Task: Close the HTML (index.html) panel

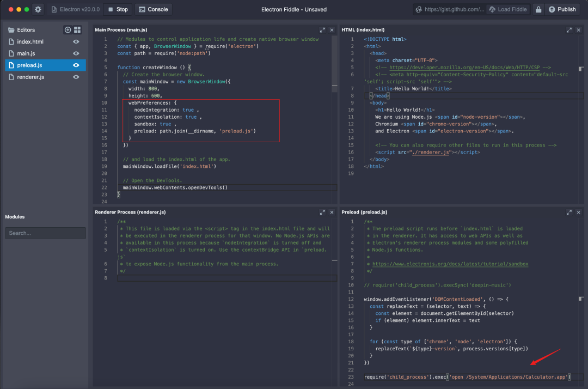Action: click(579, 30)
